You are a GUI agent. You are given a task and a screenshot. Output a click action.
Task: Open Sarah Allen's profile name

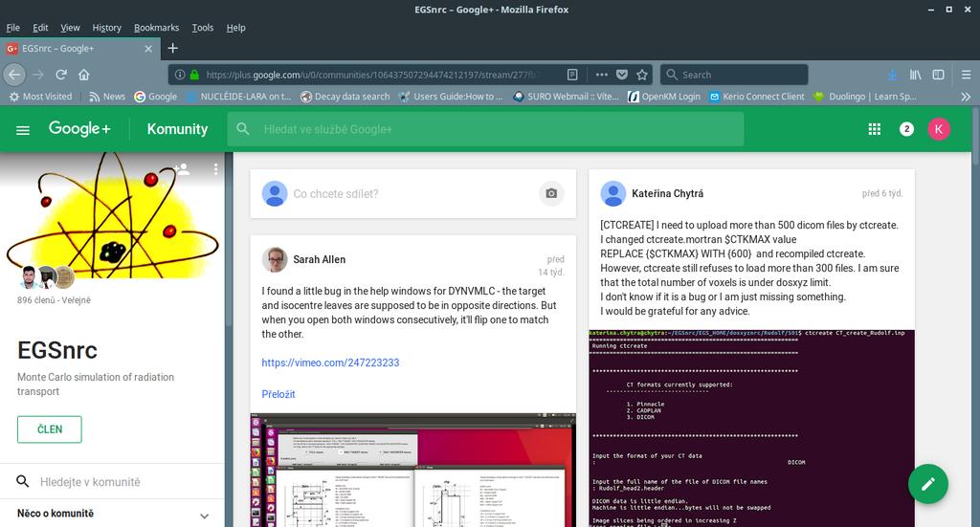(320, 259)
